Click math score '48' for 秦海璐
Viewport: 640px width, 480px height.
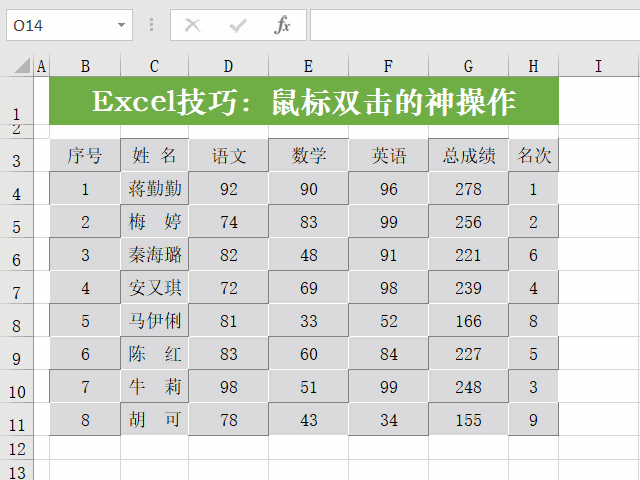[x=308, y=254]
